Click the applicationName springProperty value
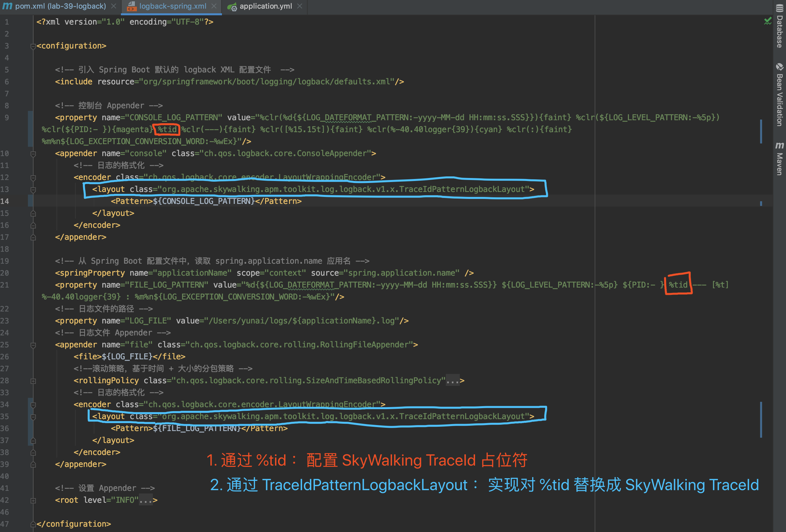This screenshot has height=532, width=786. (x=192, y=273)
